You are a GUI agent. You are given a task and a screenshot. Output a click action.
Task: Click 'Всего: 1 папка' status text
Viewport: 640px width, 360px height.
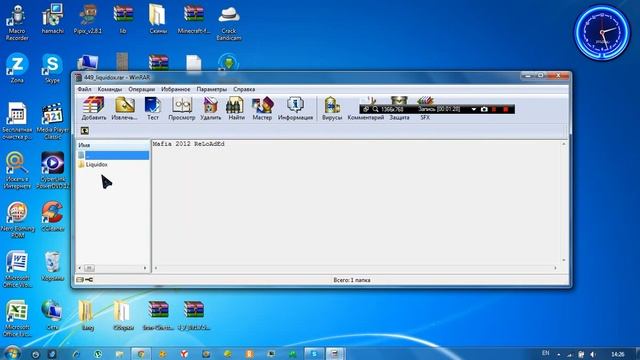tap(352, 280)
